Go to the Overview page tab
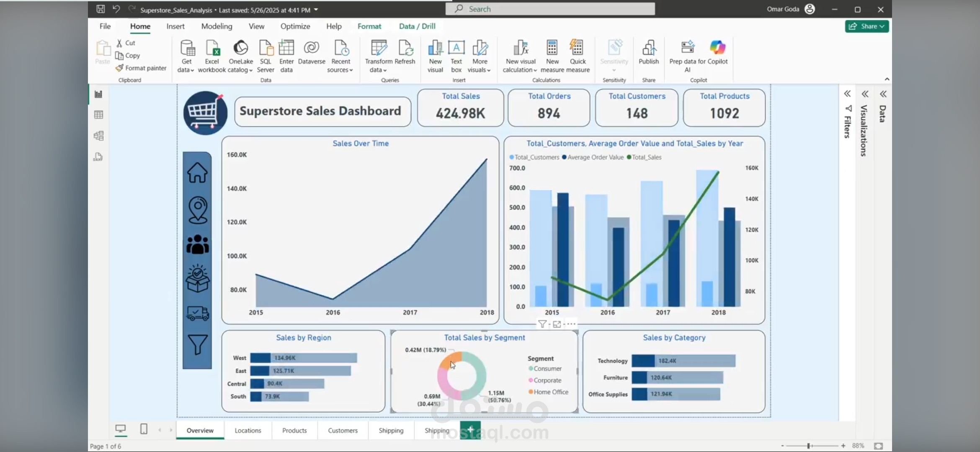The image size is (980, 452). pyautogui.click(x=200, y=430)
